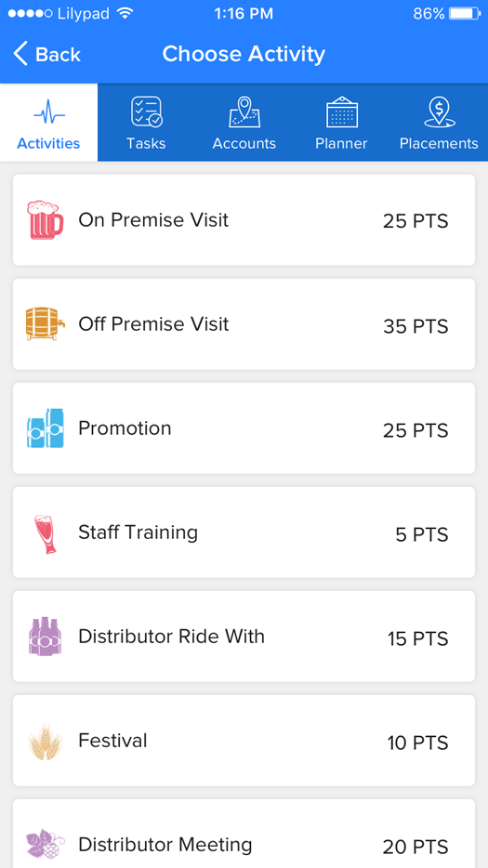Tap the 15 PTS Distributor Ride With value
This screenshot has height=868, width=488.
pyautogui.click(x=417, y=638)
